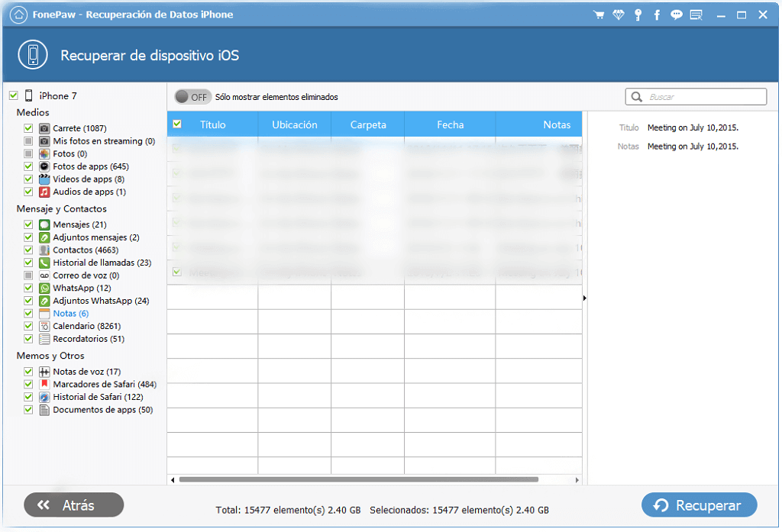Select the Notas notepad icon

tap(44, 313)
